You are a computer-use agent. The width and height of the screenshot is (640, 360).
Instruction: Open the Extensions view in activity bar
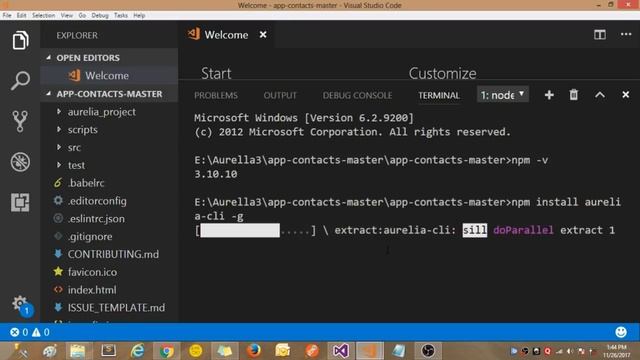(x=20, y=202)
